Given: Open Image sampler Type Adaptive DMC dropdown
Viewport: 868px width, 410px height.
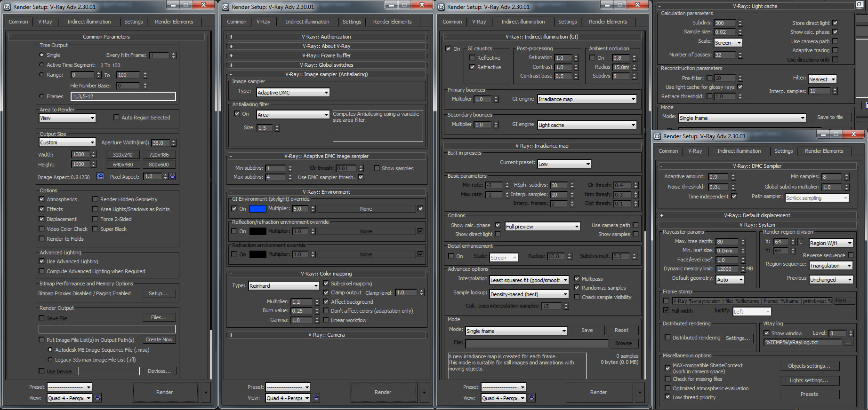Looking at the screenshot, I should point(293,93).
